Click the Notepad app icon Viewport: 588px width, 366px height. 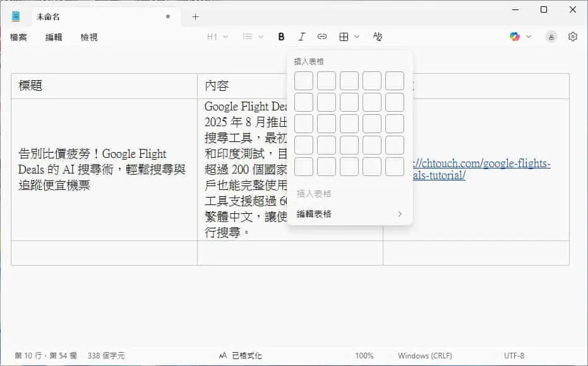coord(16,16)
